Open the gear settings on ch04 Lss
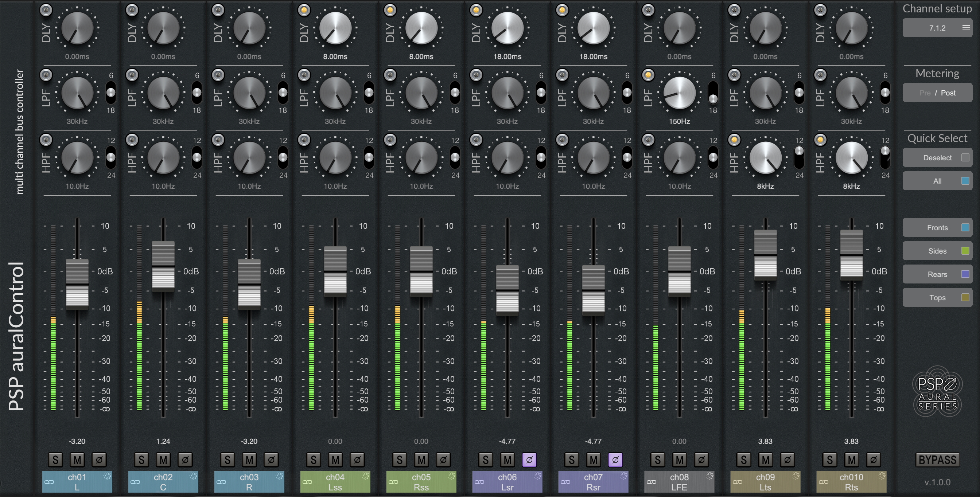 (x=366, y=476)
